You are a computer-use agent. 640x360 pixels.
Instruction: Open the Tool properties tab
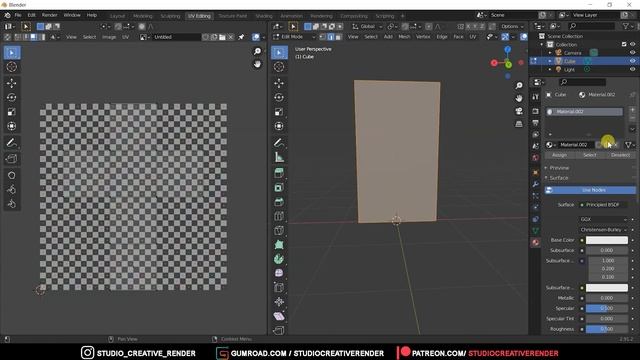[536, 97]
